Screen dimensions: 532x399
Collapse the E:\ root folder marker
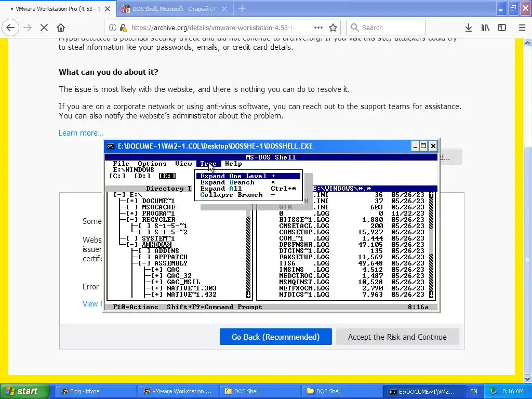[119, 195]
